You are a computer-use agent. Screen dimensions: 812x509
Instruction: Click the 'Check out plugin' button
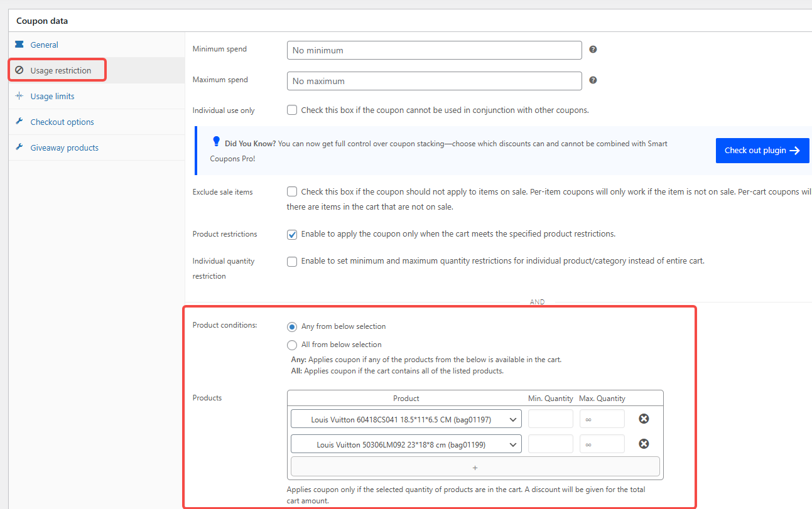pos(762,151)
